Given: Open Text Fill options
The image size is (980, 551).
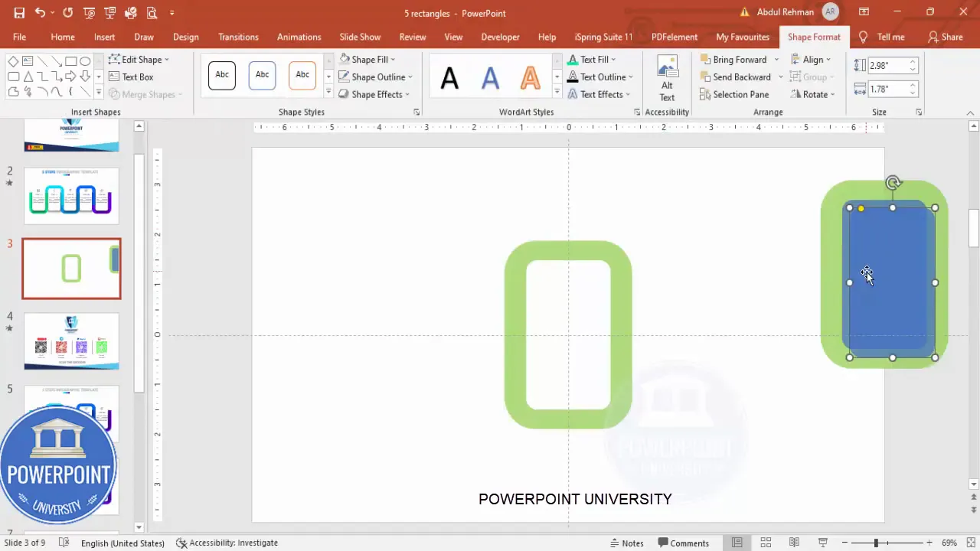Looking at the screenshot, I should (x=591, y=60).
